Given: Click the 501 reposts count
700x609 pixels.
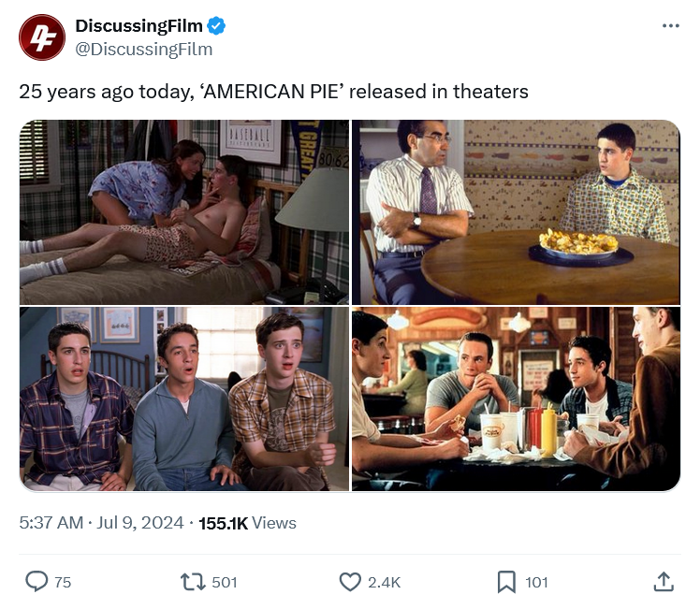Looking at the screenshot, I should pyautogui.click(x=224, y=582).
